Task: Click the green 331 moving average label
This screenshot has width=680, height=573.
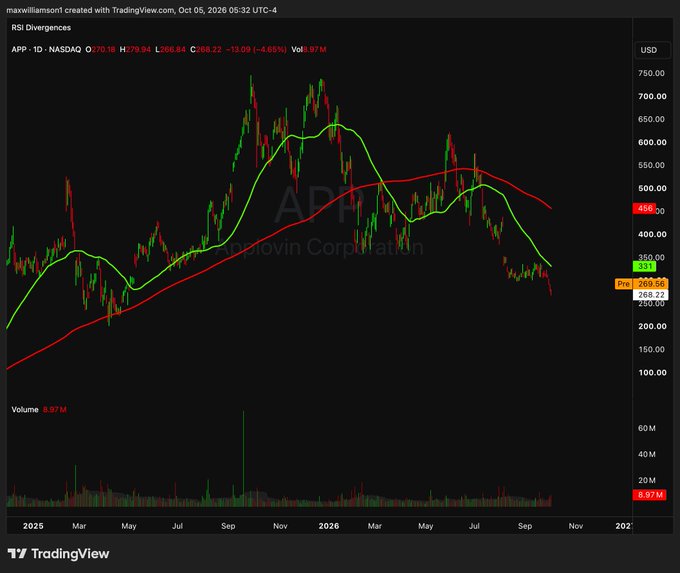Action: click(644, 266)
